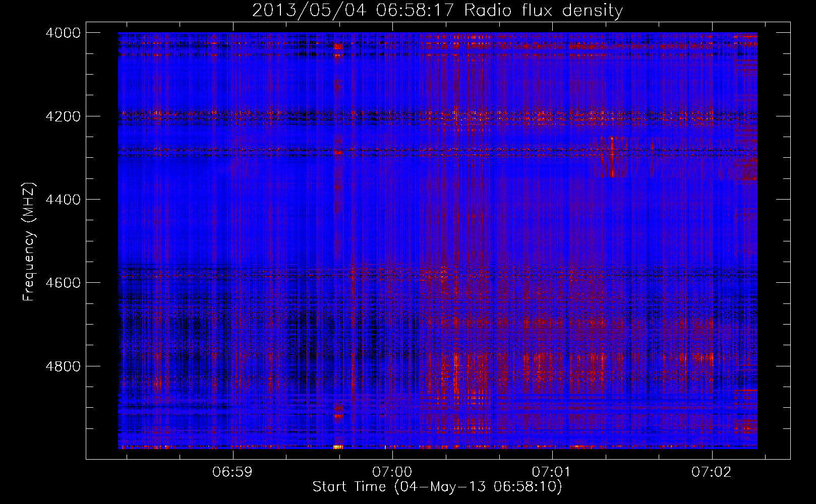Click the 'Start Time (04-May-13 06:58:10)' label
This screenshot has height=504, width=816.
(x=437, y=487)
